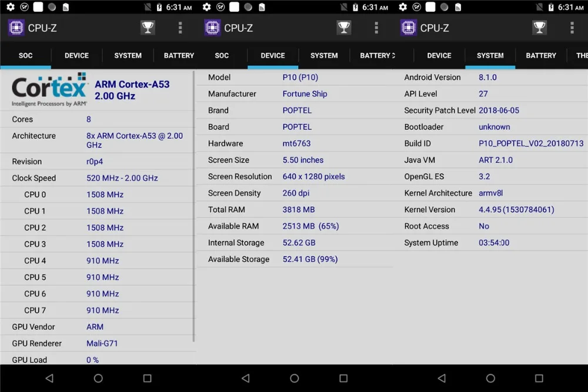Click the Clock Speed value '520 MHz - 2.00 GHz'
The image size is (588, 392).
pyautogui.click(x=122, y=178)
